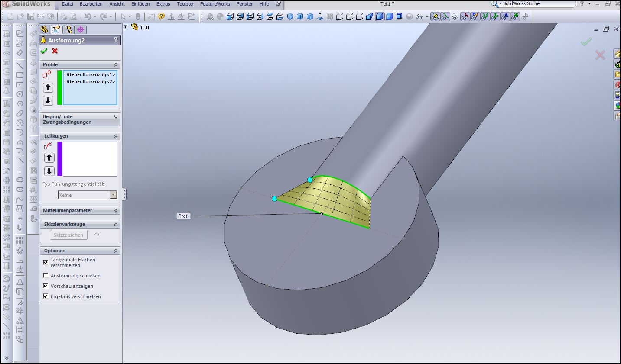This screenshot has width=621, height=364.
Task: Open the DimXpertManager crosshair tab
Action: (81, 29)
